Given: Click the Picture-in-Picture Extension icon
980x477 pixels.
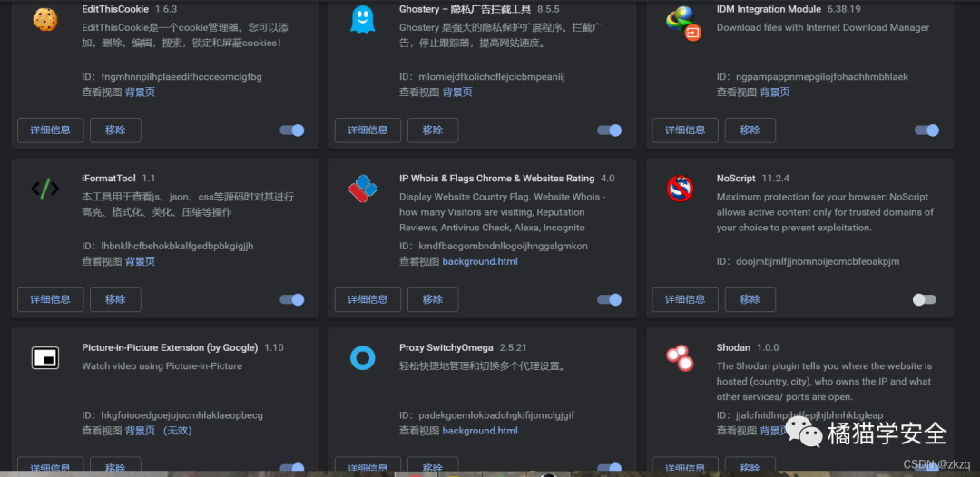Looking at the screenshot, I should pyautogui.click(x=45, y=357).
